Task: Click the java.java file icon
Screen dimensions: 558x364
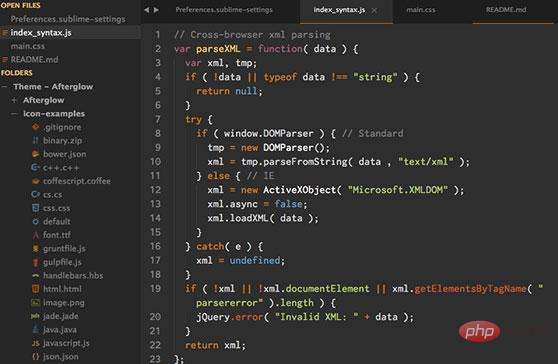Action: pos(36,329)
